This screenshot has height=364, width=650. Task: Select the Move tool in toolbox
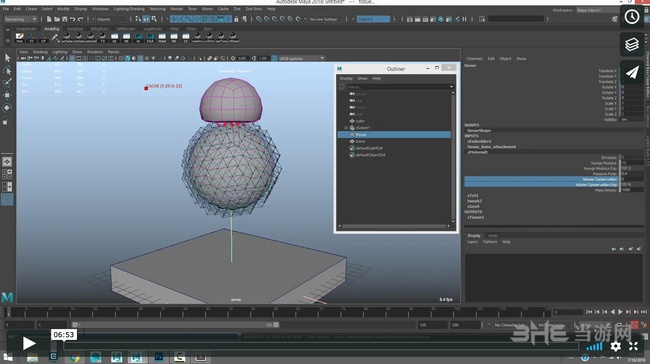(x=7, y=95)
